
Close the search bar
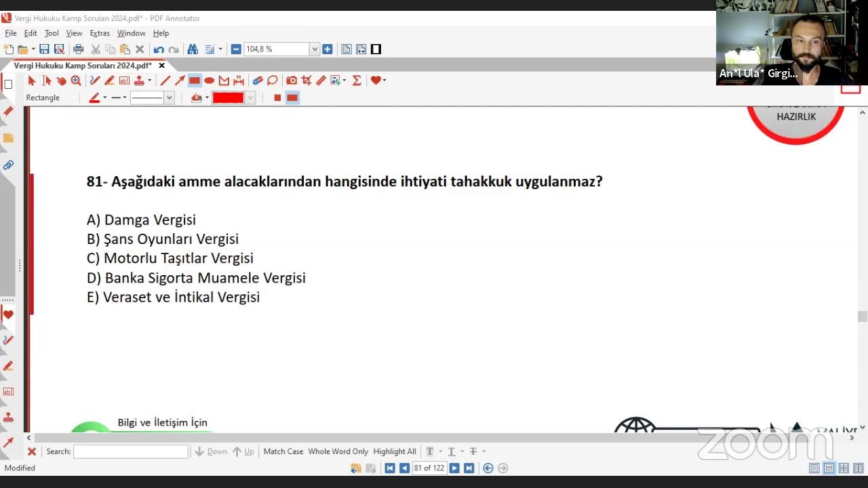(x=31, y=451)
